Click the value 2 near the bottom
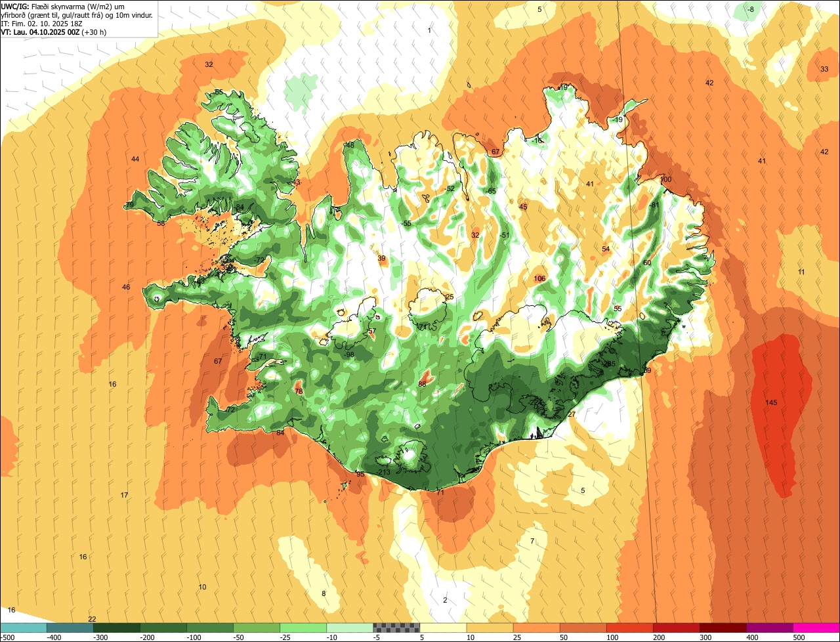Screen dimensions: 840x642 pyautogui.click(x=445, y=600)
